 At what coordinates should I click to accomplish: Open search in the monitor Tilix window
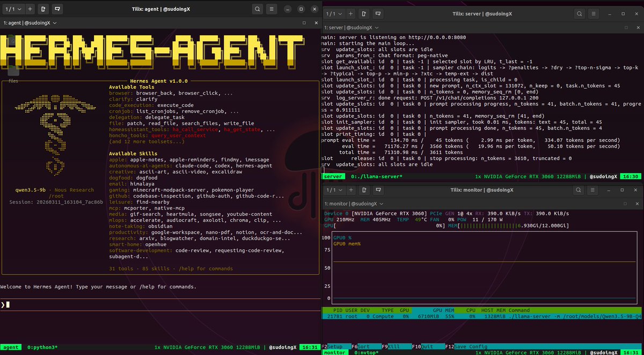(x=580, y=190)
